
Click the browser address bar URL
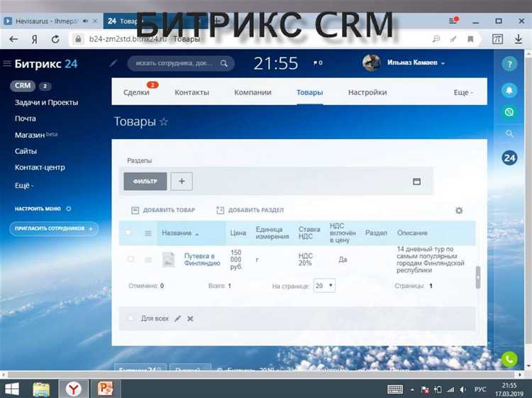click(x=128, y=39)
